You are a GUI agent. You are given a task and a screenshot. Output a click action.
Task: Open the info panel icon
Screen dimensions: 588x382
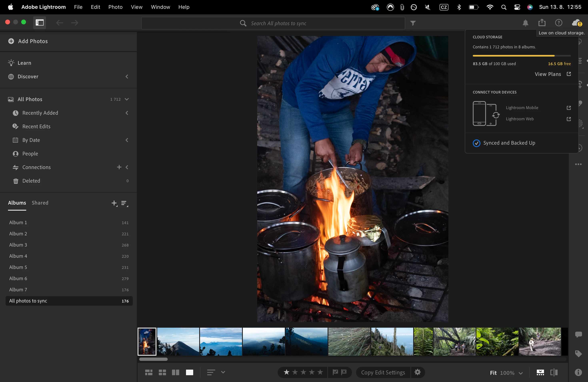578,372
